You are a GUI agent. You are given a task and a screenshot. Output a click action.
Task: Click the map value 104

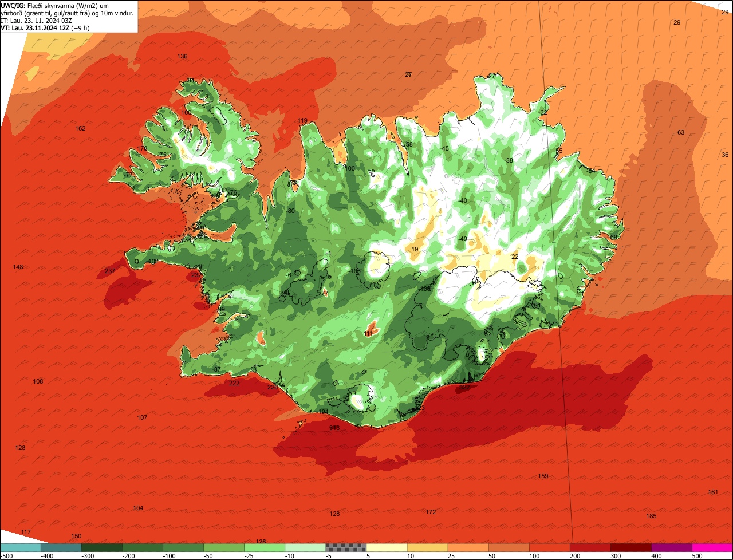[x=138, y=508]
